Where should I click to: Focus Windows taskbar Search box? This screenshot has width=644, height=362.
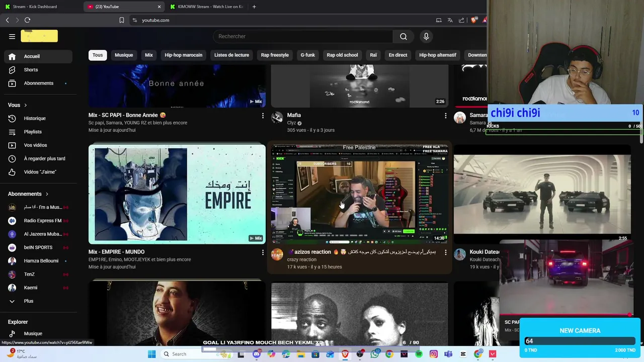click(x=197, y=354)
